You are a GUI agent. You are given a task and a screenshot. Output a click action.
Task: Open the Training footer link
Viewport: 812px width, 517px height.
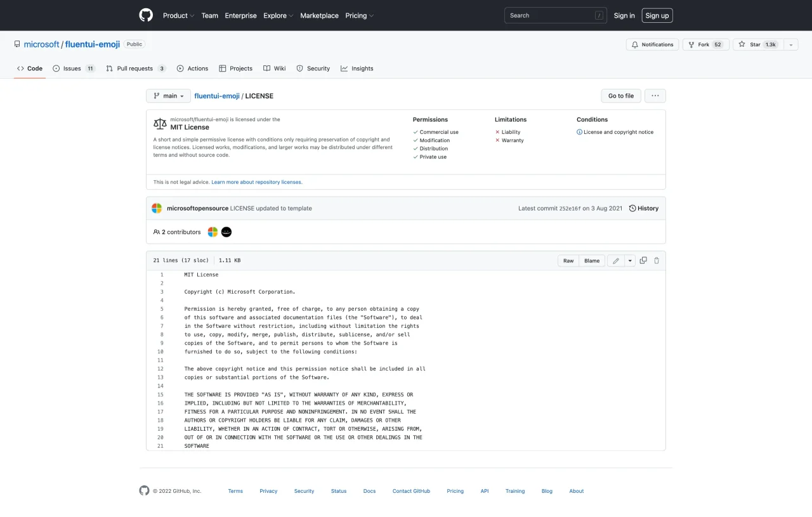(515, 491)
